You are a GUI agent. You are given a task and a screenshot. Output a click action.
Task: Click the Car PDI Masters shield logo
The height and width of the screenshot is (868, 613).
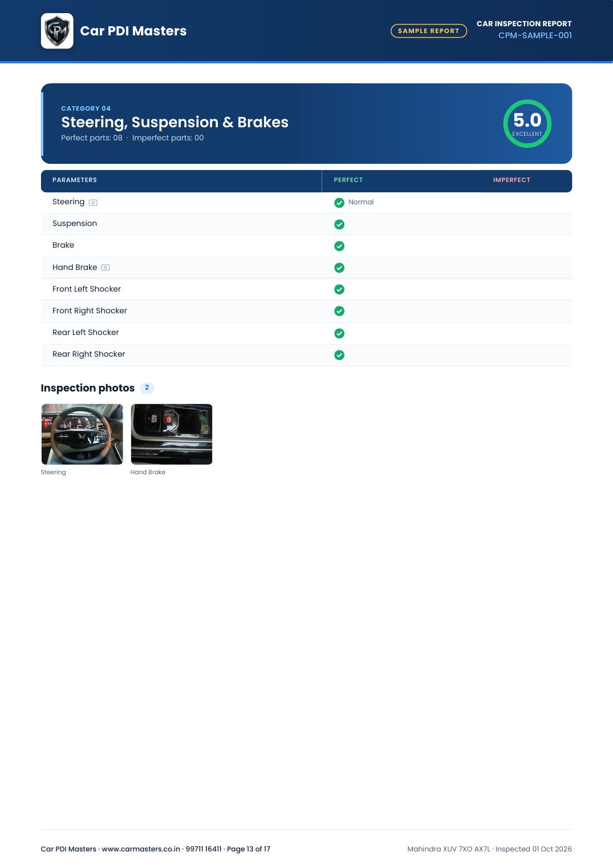[x=57, y=31]
